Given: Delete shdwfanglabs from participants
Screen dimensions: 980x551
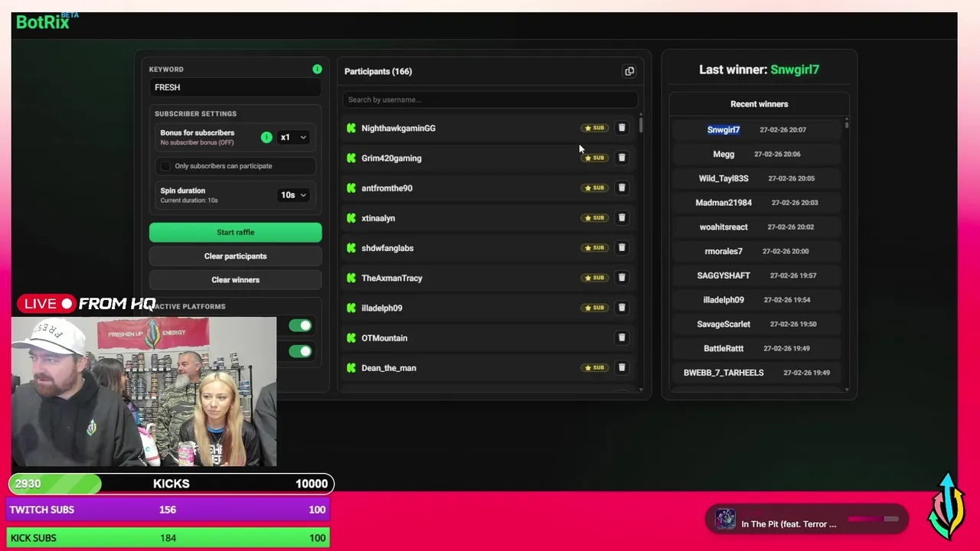Looking at the screenshot, I should [x=622, y=247].
